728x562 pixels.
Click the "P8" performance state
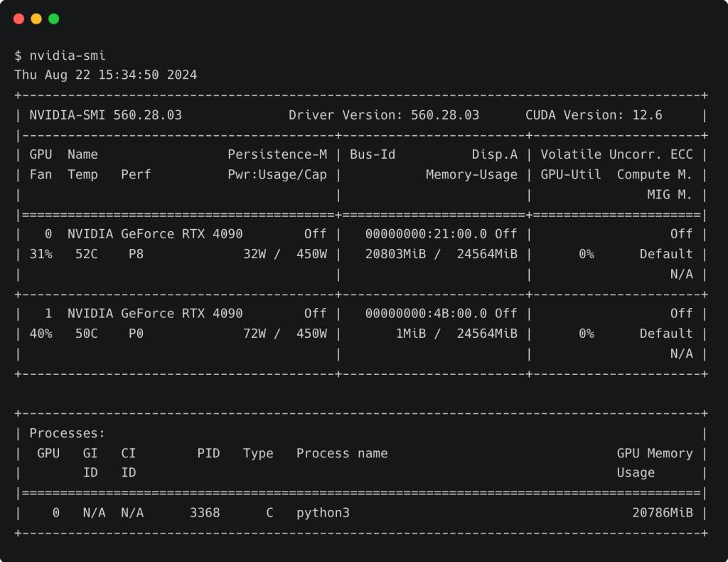[136, 254]
